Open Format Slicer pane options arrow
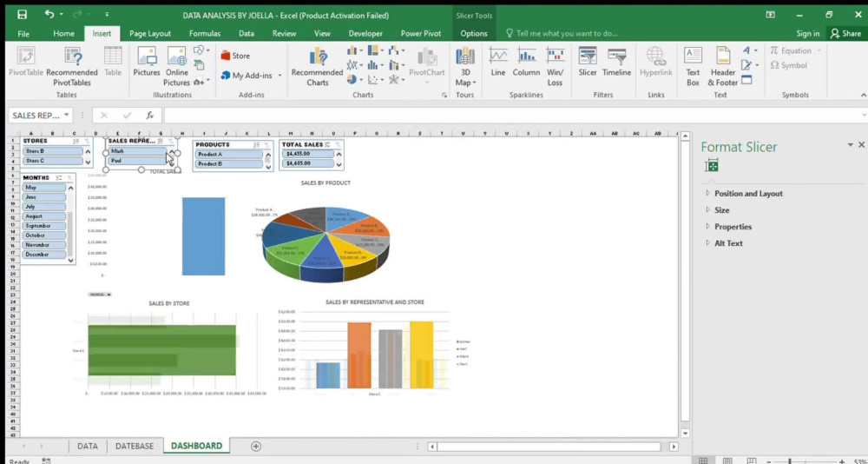Screen dimensions: 868x464 (851, 145)
